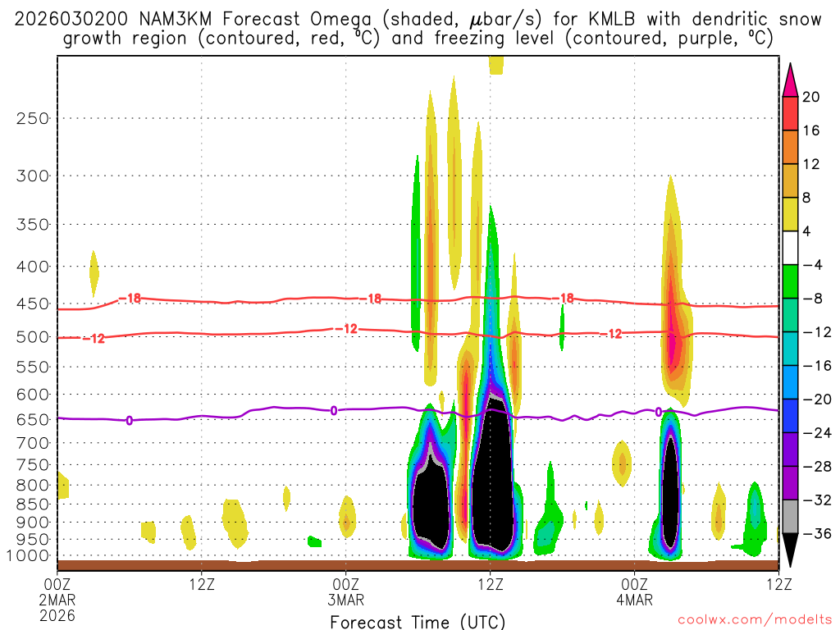Click the colorbar label -20

817,399
